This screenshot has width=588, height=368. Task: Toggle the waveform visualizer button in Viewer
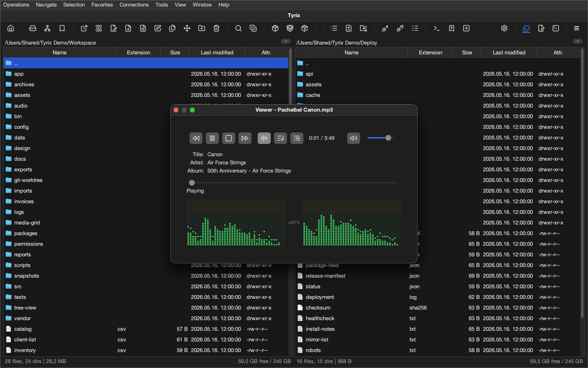click(x=264, y=138)
